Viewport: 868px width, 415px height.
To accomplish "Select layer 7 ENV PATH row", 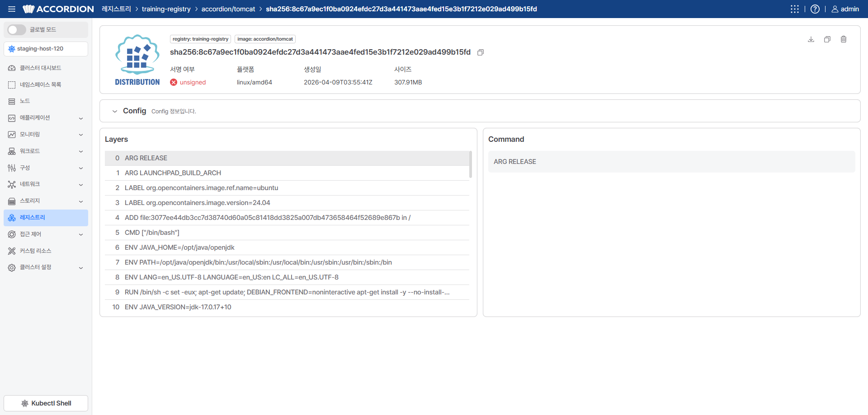I will tap(287, 262).
